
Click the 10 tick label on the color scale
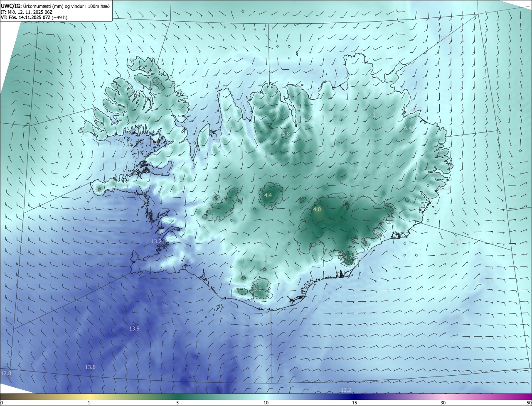pos(266,403)
